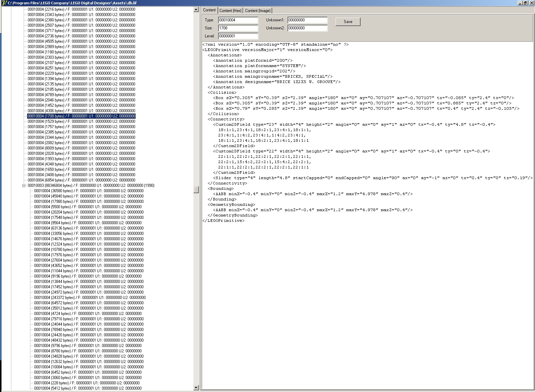The height and width of the screenshot is (392, 535).
Task: Select the 00010004 (14676 bytes) entry
Action: [89, 239]
